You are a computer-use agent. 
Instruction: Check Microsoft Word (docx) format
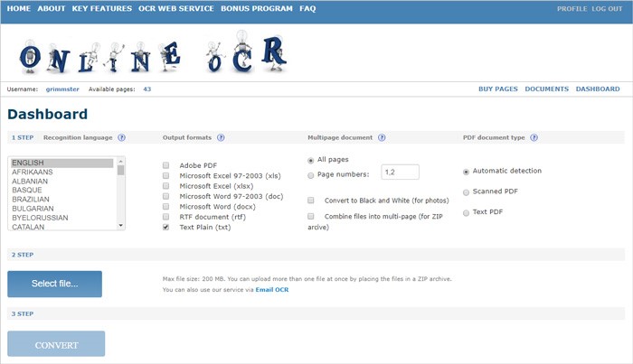coord(165,207)
